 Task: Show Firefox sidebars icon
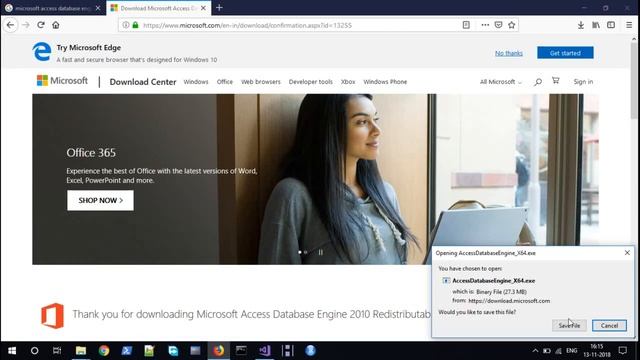tap(611, 25)
